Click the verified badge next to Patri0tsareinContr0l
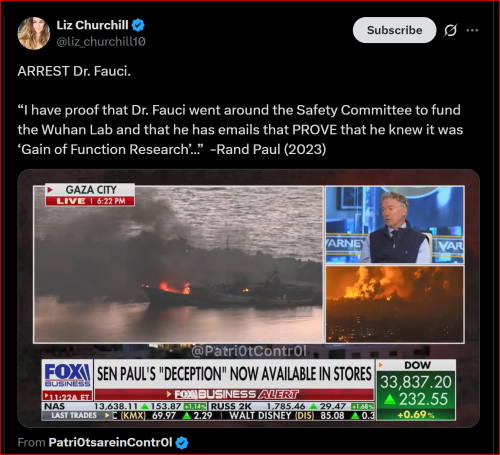 click(182, 443)
